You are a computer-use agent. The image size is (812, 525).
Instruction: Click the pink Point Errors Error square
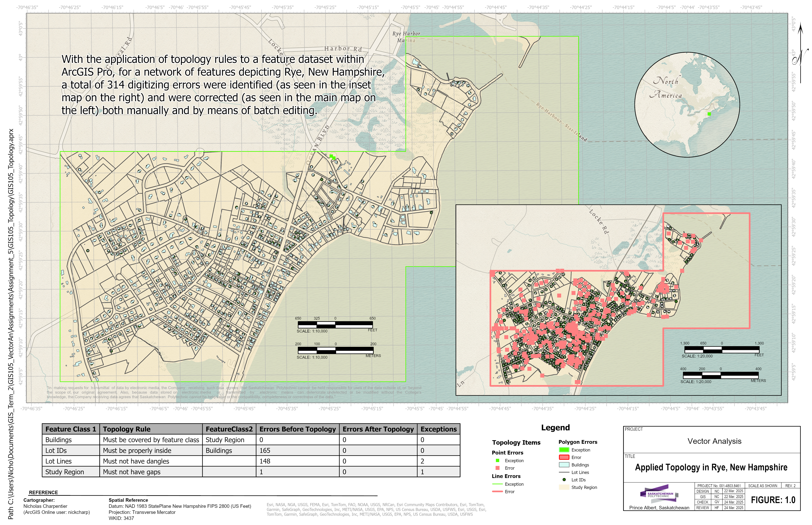tap(497, 468)
